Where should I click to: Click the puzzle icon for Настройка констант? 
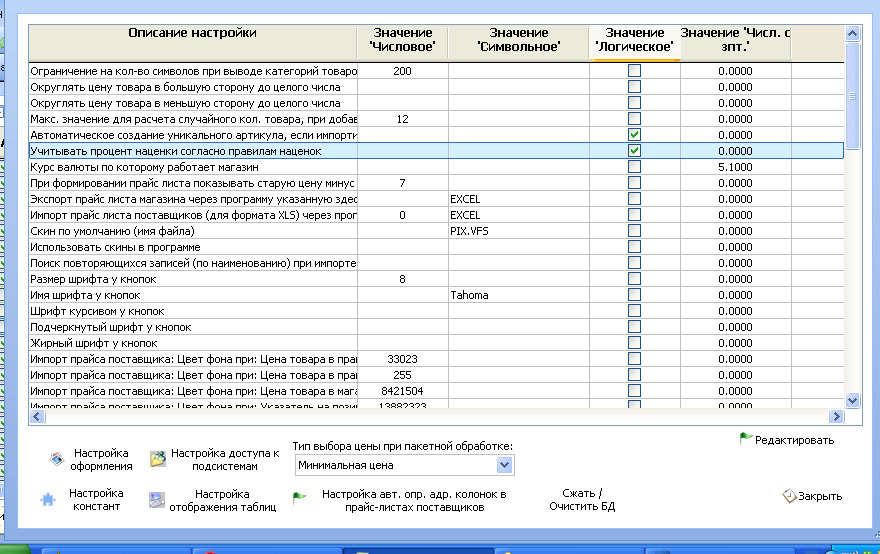coord(48,499)
